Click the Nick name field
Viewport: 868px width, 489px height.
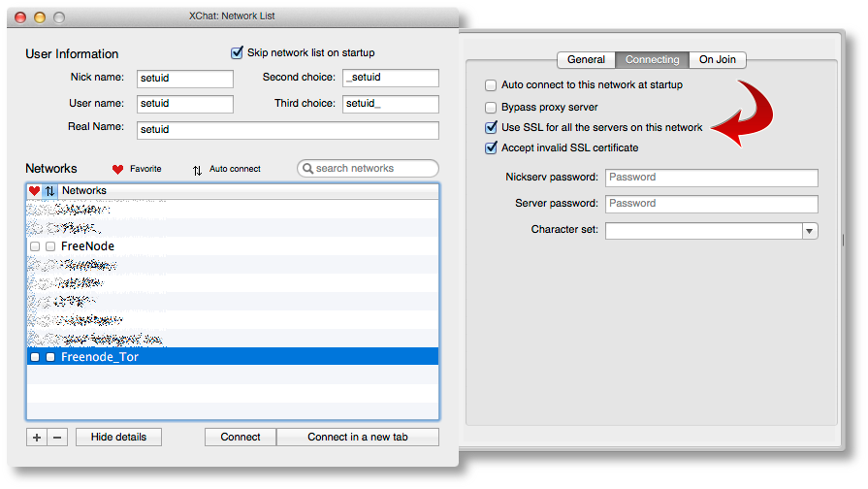185,79
